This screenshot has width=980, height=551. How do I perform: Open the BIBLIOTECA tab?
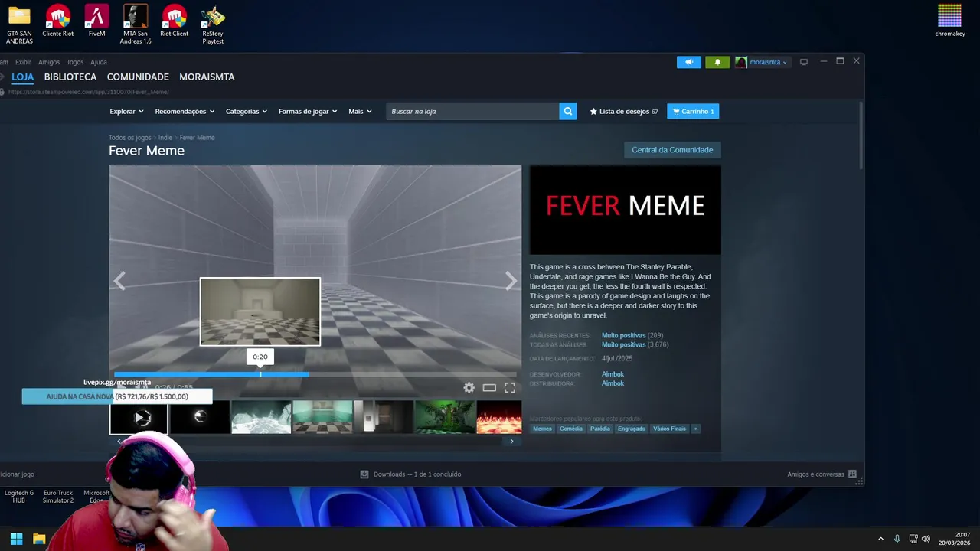coord(70,77)
